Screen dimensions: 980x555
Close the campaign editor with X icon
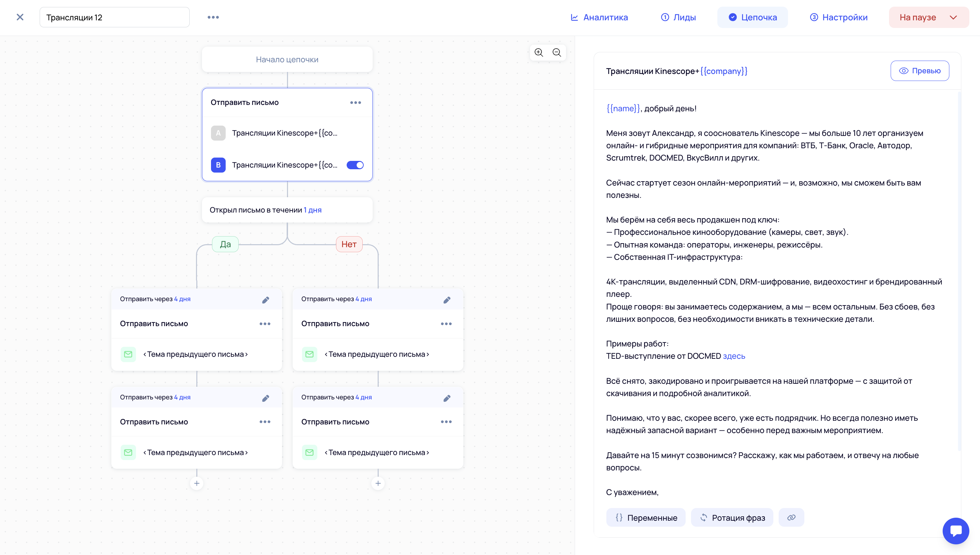coord(20,17)
